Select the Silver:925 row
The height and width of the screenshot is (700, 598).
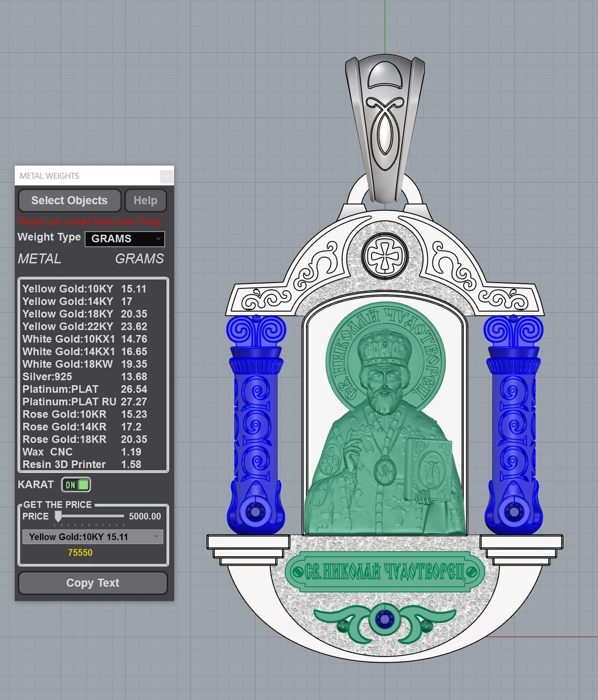(93, 377)
